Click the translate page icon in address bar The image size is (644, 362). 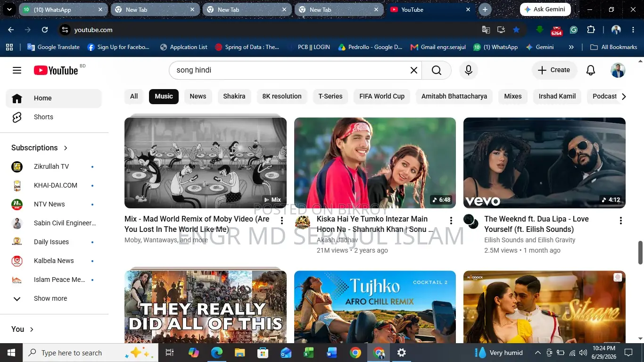coord(486,30)
